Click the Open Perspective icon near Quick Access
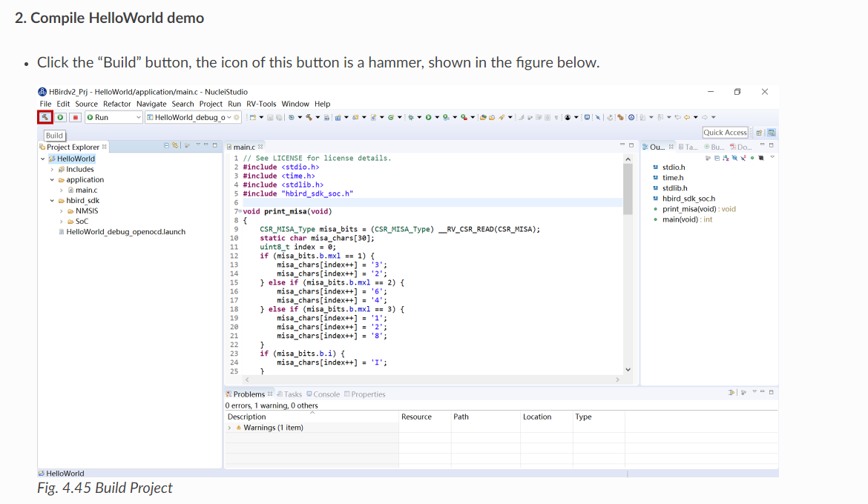 (x=760, y=133)
